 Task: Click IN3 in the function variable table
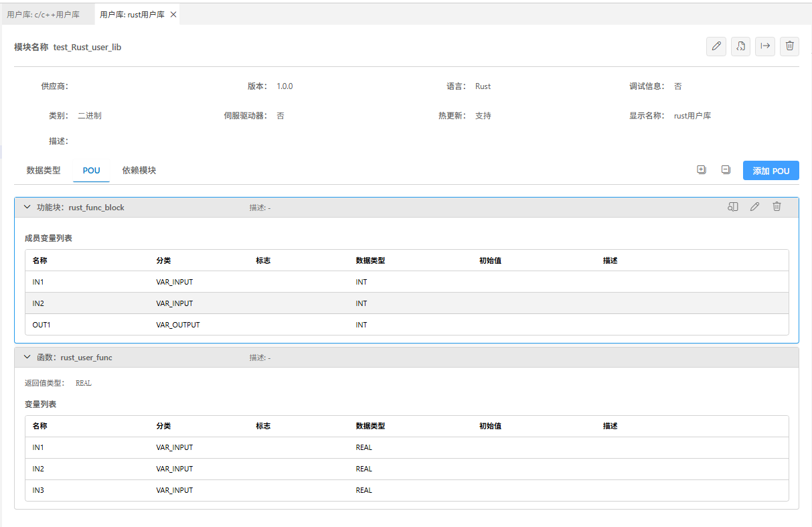[x=38, y=490]
